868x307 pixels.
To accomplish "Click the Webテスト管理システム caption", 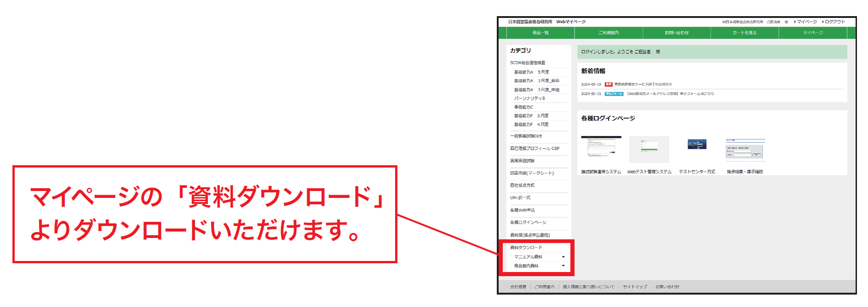I will pos(649,172).
